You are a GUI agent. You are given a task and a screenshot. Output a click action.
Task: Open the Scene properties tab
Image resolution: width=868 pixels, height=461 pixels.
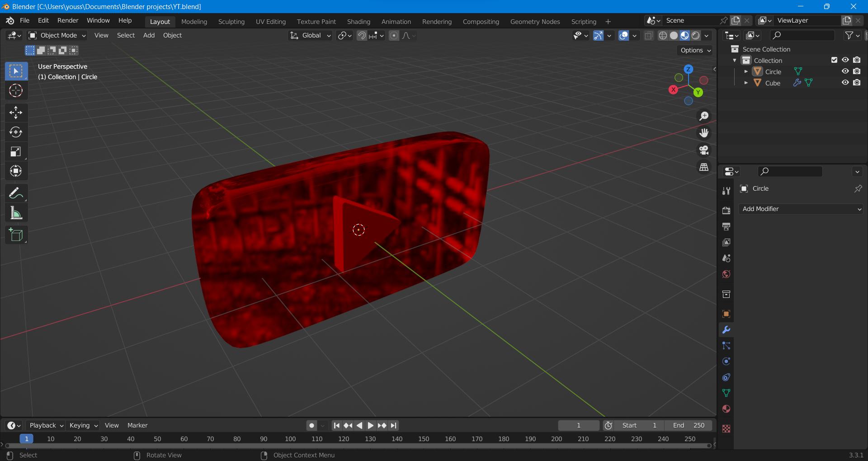click(726, 259)
